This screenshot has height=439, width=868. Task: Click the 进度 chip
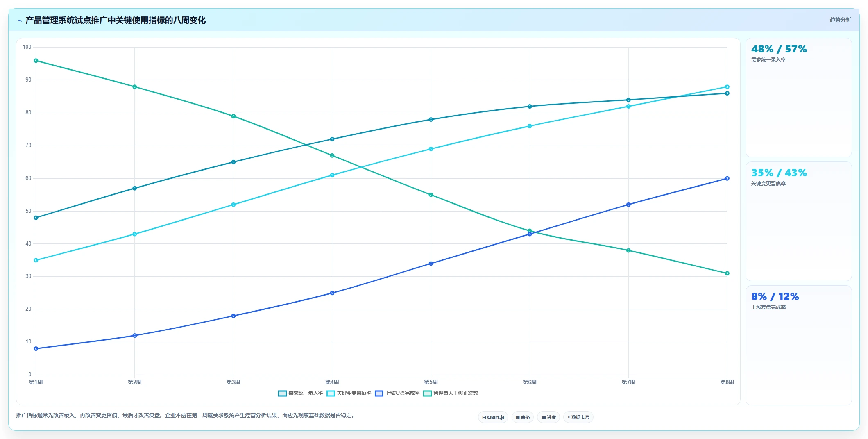click(x=548, y=417)
